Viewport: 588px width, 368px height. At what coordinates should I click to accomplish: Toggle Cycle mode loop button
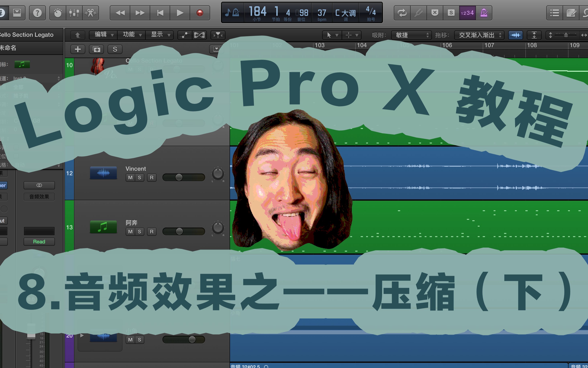402,13
